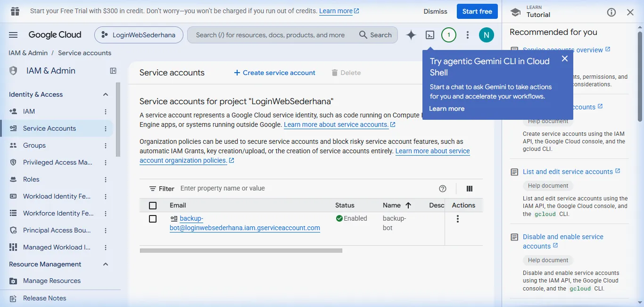Click Create service account
The image size is (644, 307).
pos(274,73)
